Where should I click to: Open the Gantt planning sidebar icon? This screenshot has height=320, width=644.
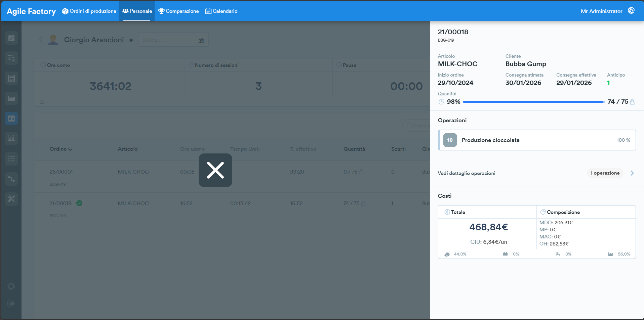11,58
